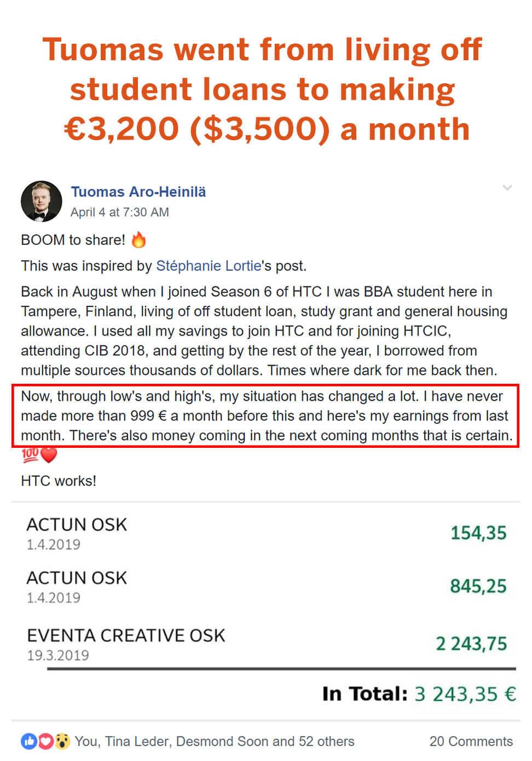The width and height of the screenshot is (532, 761).
Task: Click the red highlighted paragraph box
Action: 266,416
